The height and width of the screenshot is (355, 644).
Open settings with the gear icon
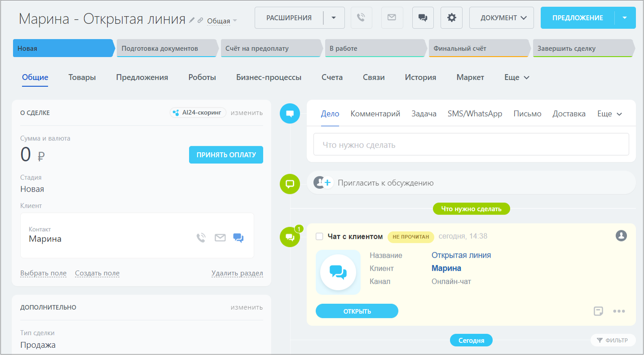tap(451, 18)
